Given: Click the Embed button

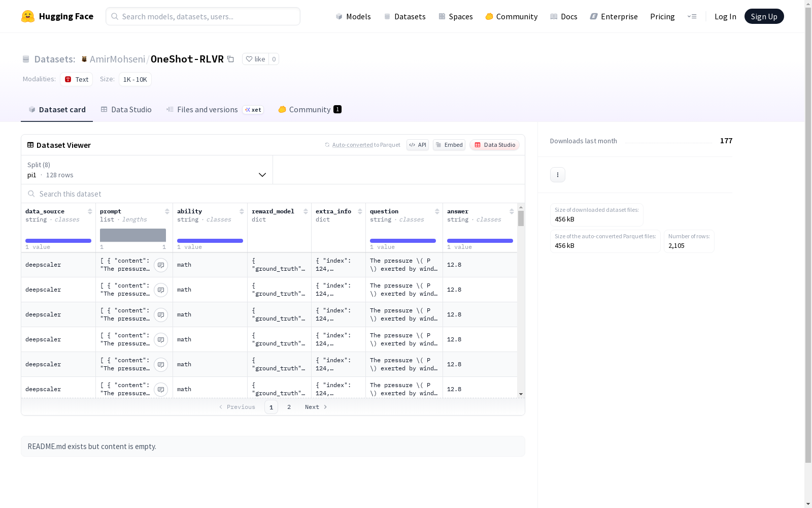Looking at the screenshot, I should pos(449,145).
